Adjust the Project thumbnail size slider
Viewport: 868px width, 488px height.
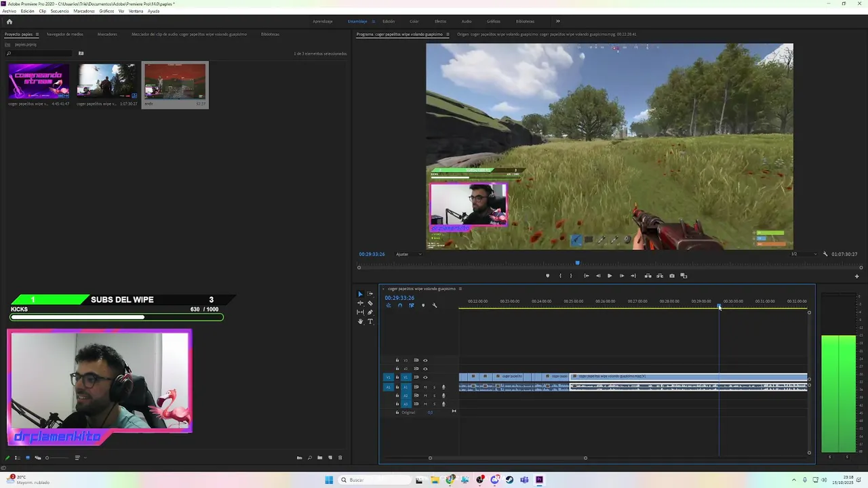pyautogui.click(x=58, y=457)
